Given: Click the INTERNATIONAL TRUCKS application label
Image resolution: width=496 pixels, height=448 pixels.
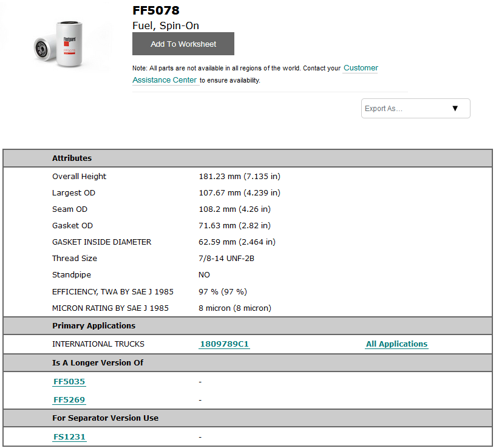Looking at the screenshot, I should tap(98, 344).
